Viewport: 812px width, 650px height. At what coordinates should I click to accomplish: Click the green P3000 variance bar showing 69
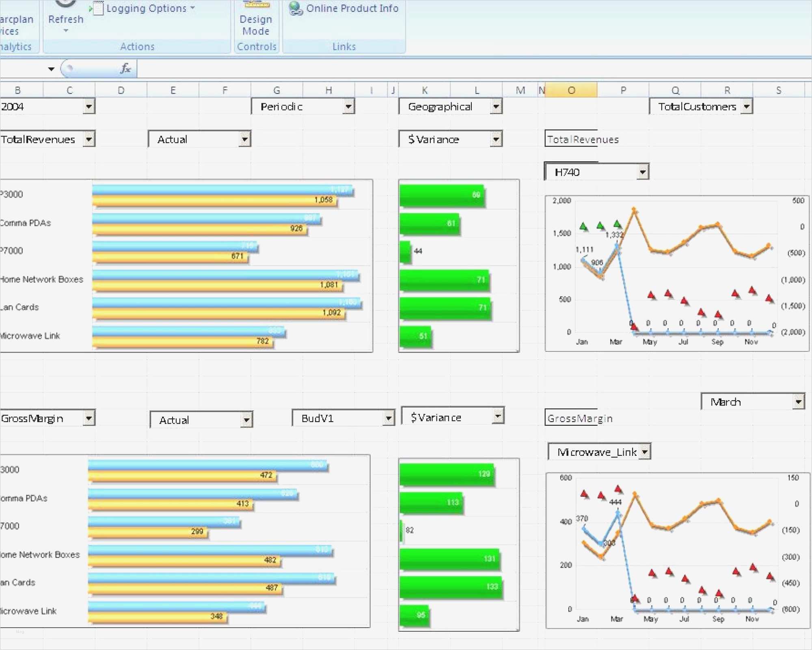click(442, 195)
